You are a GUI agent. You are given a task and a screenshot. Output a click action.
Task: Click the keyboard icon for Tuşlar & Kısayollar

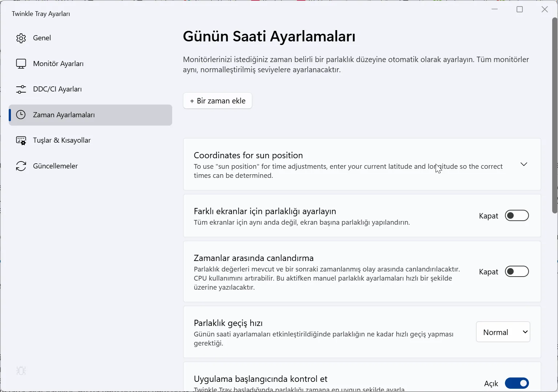pyautogui.click(x=21, y=140)
